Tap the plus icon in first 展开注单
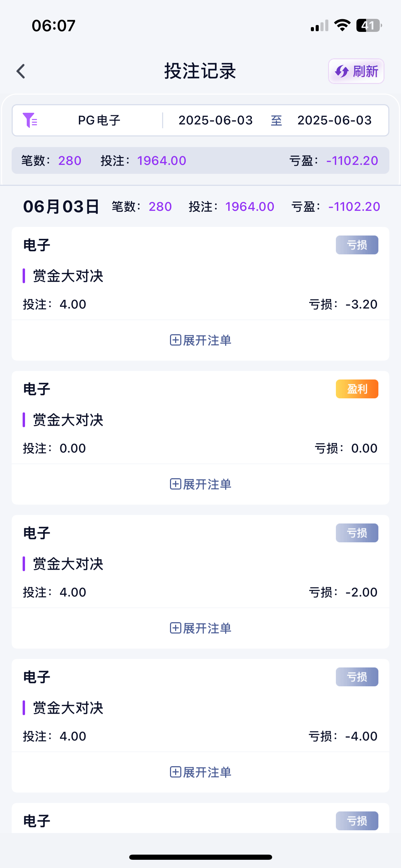The height and width of the screenshot is (868, 401). [175, 340]
